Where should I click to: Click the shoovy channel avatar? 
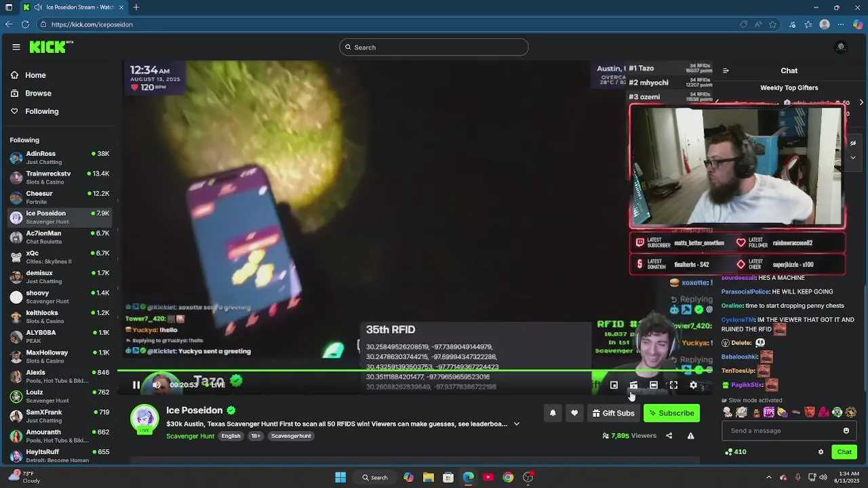(16, 297)
